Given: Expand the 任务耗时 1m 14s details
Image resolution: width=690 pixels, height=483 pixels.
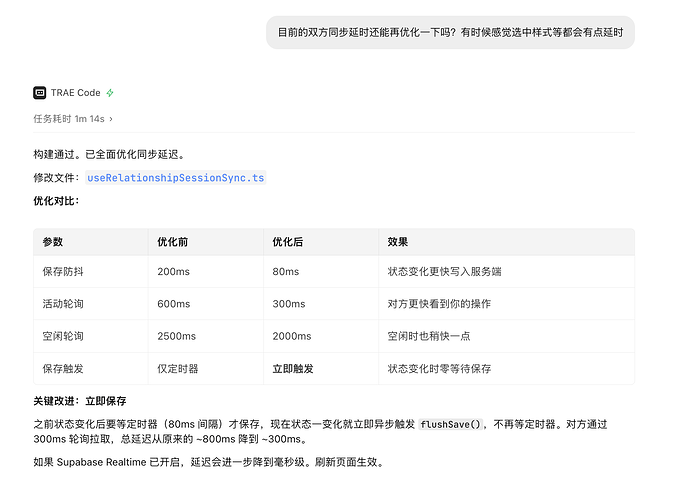Looking at the screenshot, I should click(x=73, y=119).
